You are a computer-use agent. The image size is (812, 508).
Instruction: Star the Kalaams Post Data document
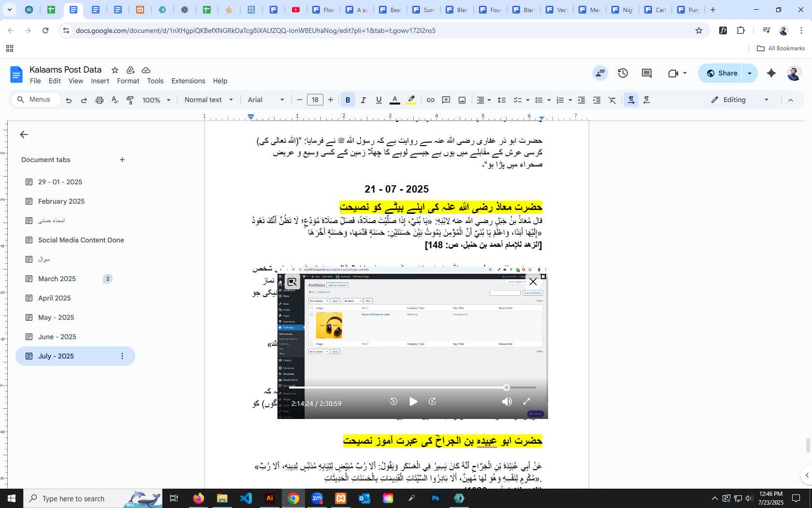[x=115, y=70]
